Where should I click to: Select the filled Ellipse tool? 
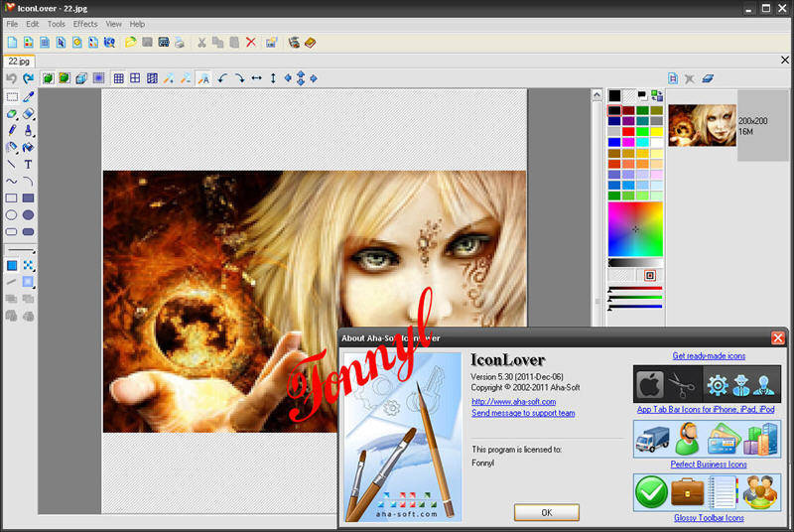pyautogui.click(x=29, y=214)
